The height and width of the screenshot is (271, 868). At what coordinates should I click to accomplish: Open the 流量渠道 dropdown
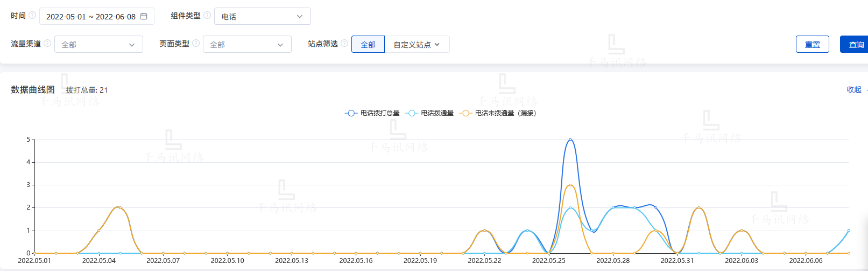(x=98, y=44)
